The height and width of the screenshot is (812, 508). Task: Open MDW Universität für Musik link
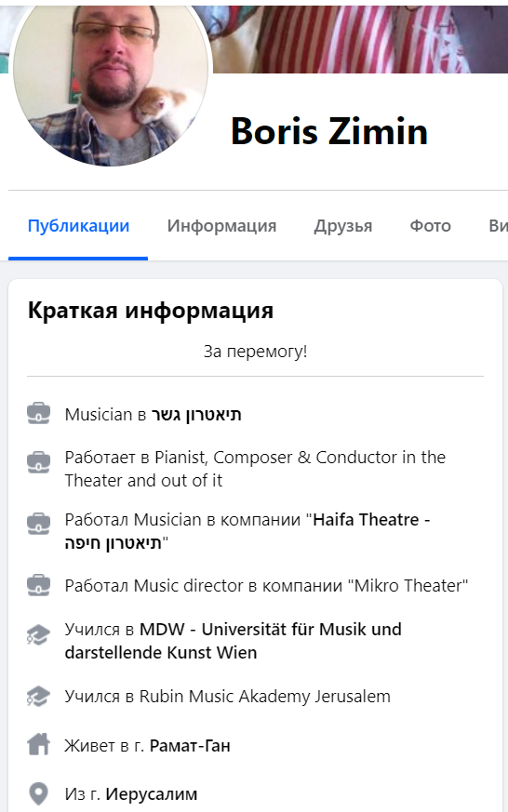pos(233,641)
